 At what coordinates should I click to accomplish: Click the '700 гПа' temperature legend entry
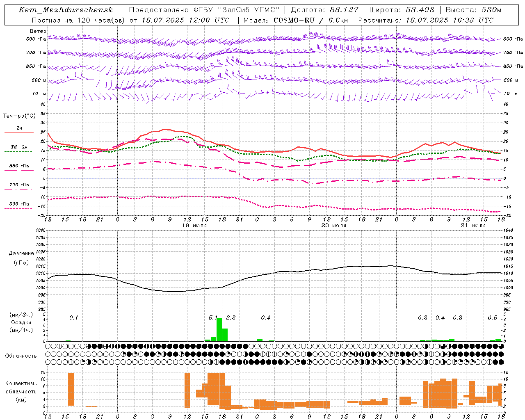click(x=19, y=185)
